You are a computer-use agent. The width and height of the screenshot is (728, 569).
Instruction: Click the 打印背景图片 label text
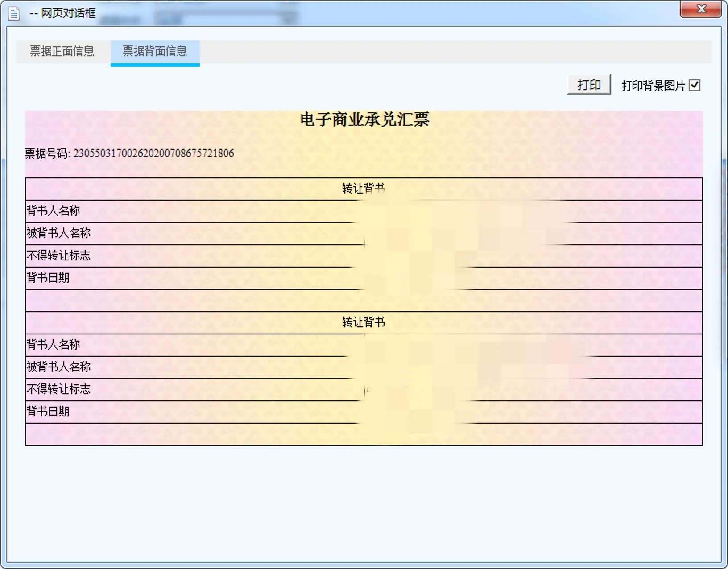click(653, 86)
